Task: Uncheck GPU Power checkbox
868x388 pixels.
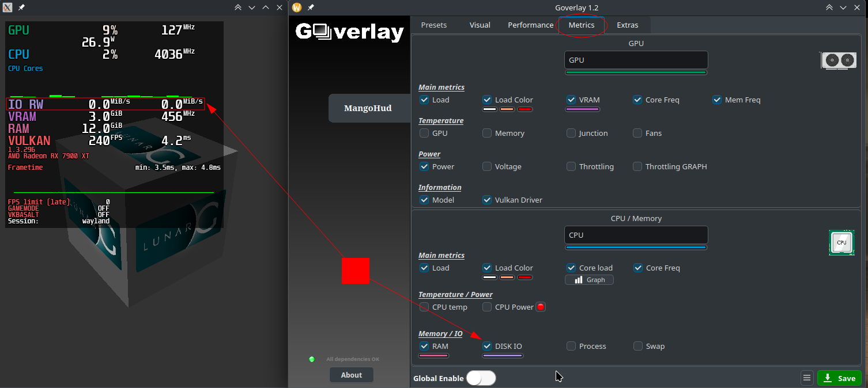Action: pyautogui.click(x=424, y=166)
